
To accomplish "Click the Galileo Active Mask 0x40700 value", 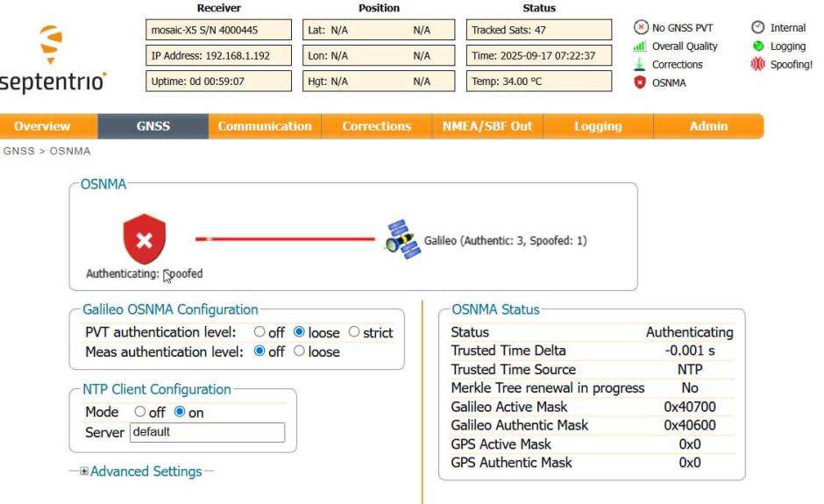I will (x=690, y=407).
